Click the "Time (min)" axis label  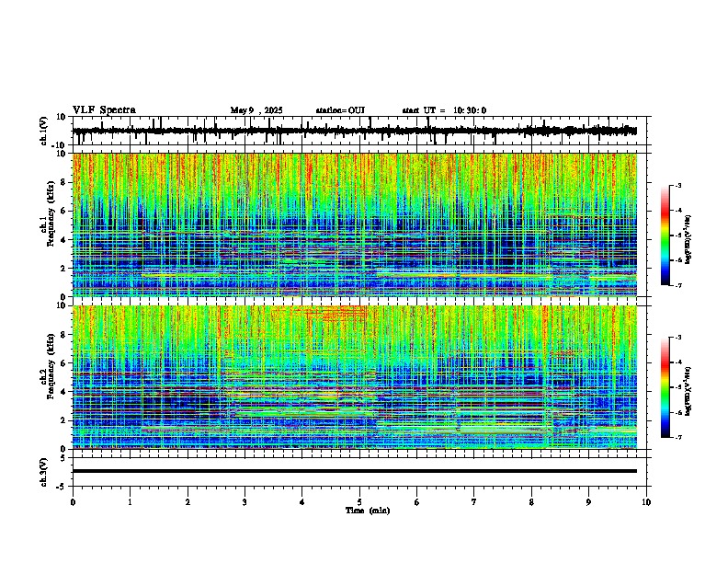pos(368,511)
